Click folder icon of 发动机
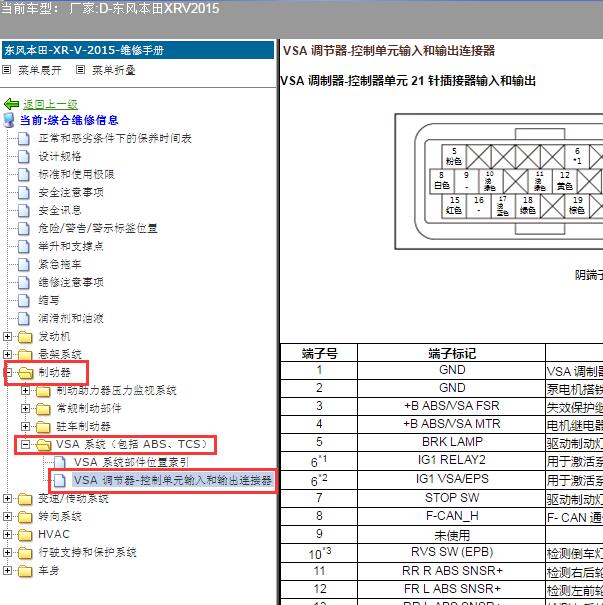 (x=25, y=337)
